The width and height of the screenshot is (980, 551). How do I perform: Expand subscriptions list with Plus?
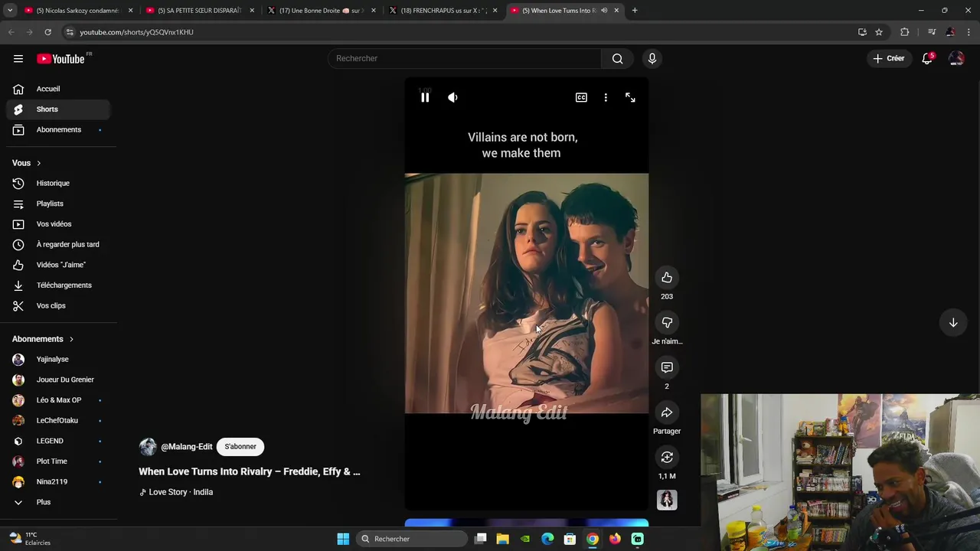(x=58, y=502)
